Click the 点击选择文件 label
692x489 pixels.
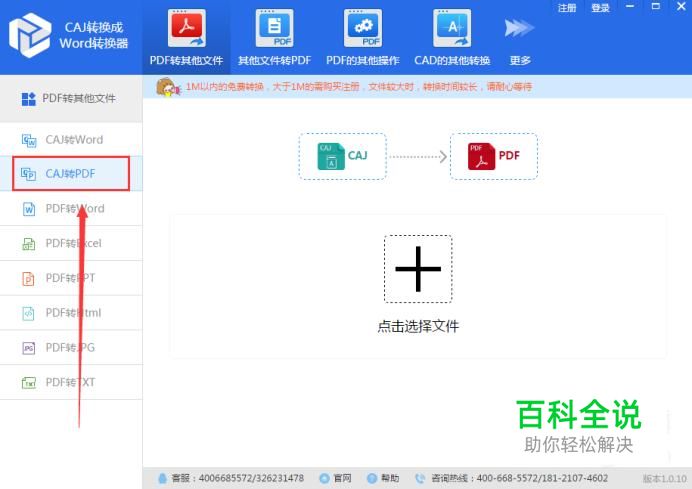[x=418, y=327]
